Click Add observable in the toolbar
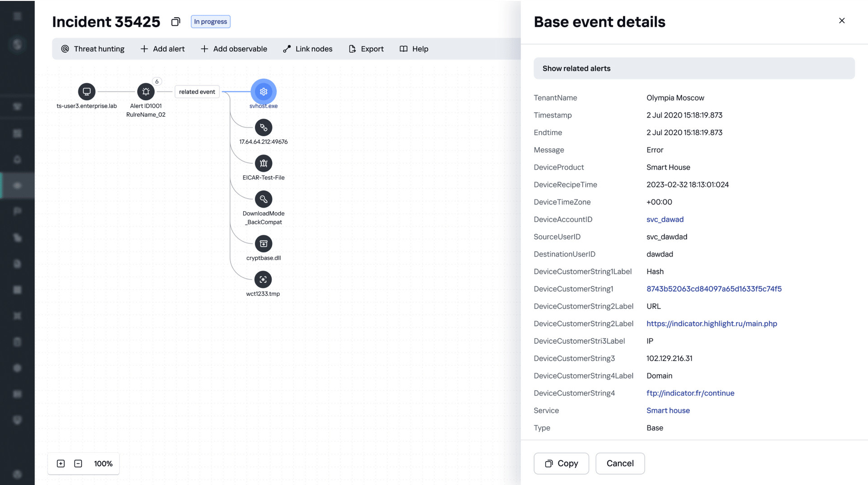 (x=234, y=49)
